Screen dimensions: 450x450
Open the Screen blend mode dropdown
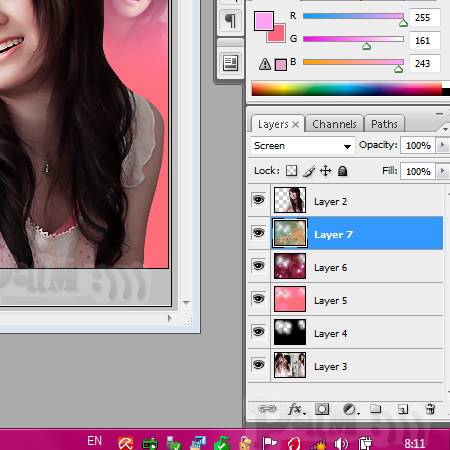pos(303,146)
